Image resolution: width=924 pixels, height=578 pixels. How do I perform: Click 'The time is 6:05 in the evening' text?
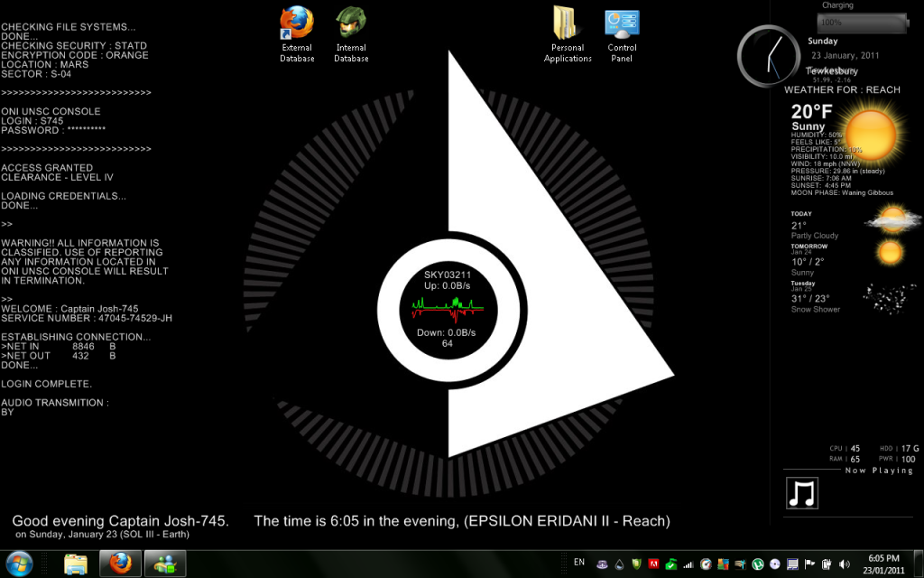356,521
